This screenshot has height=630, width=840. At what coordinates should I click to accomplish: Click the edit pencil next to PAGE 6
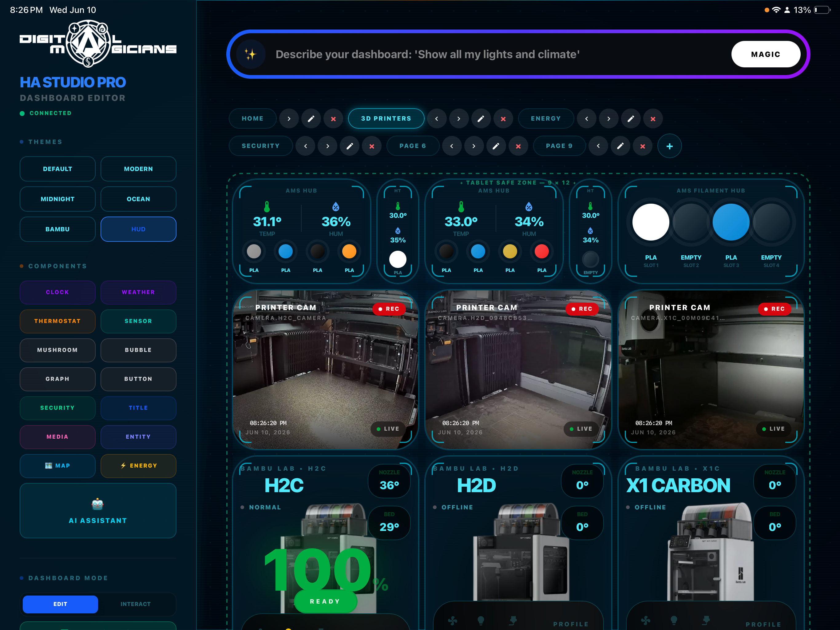click(496, 146)
